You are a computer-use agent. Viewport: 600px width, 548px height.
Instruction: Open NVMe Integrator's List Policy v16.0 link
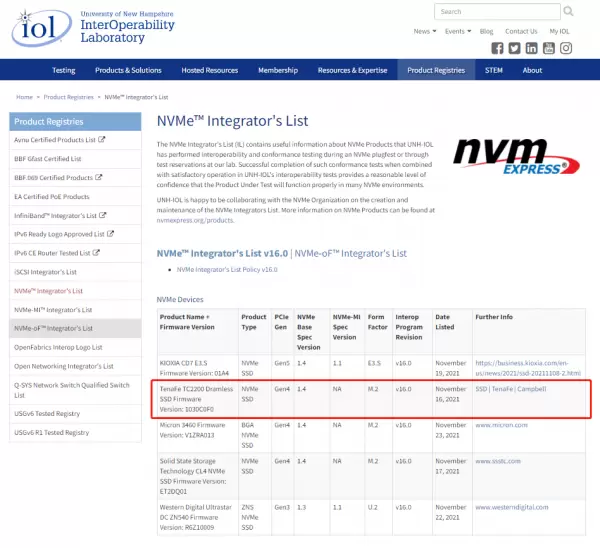click(227, 270)
